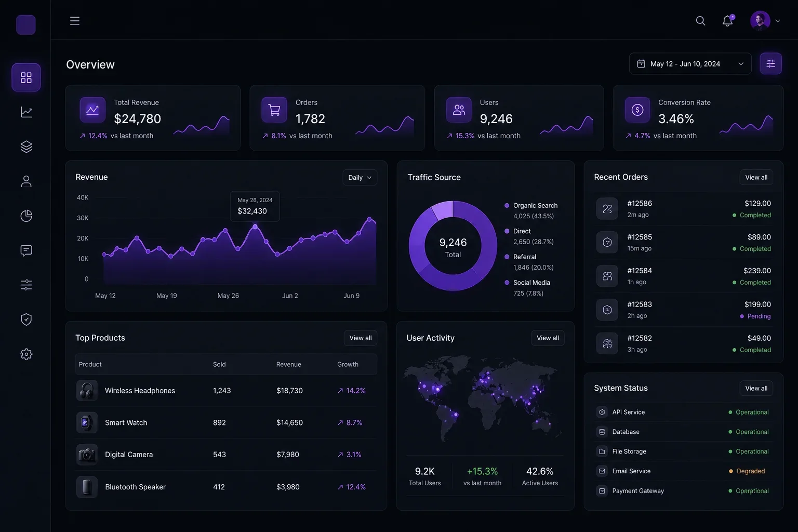This screenshot has width=798, height=532.
Task: Open the hamburger menu in the top bar
Action: (x=75, y=21)
